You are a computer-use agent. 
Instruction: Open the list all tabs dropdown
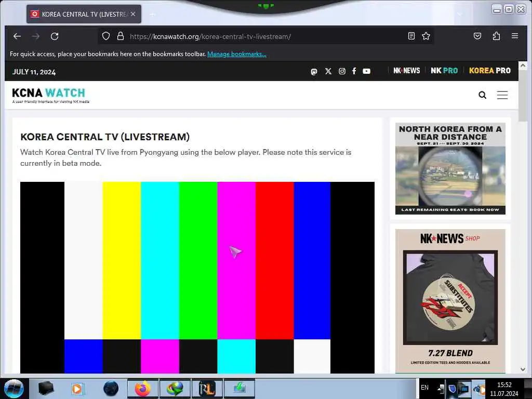click(x=460, y=14)
